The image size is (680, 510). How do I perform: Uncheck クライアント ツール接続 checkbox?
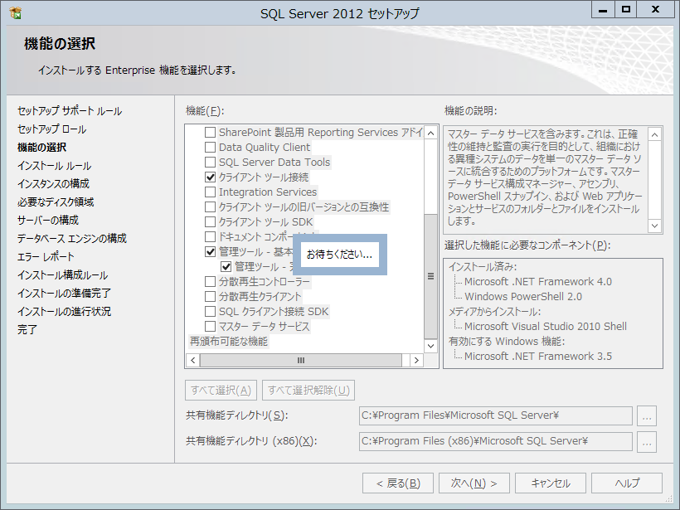[x=210, y=177]
